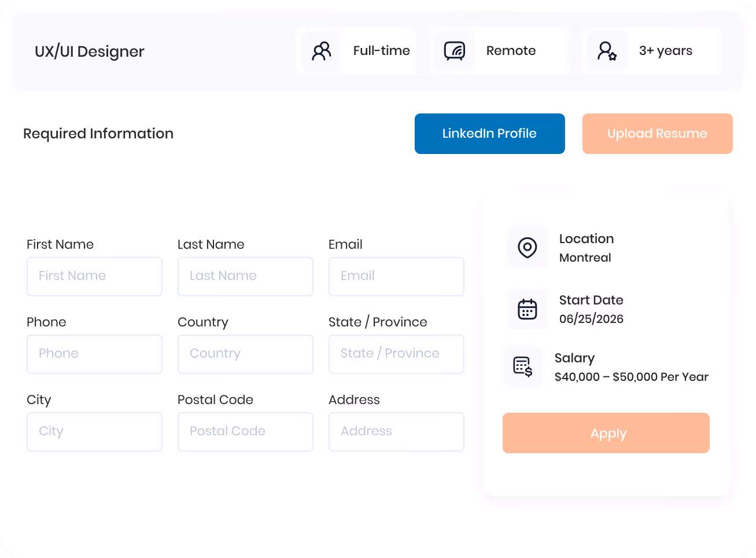
Task: Click the "06/25/2026" start date value
Action: [x=591, y=319]
